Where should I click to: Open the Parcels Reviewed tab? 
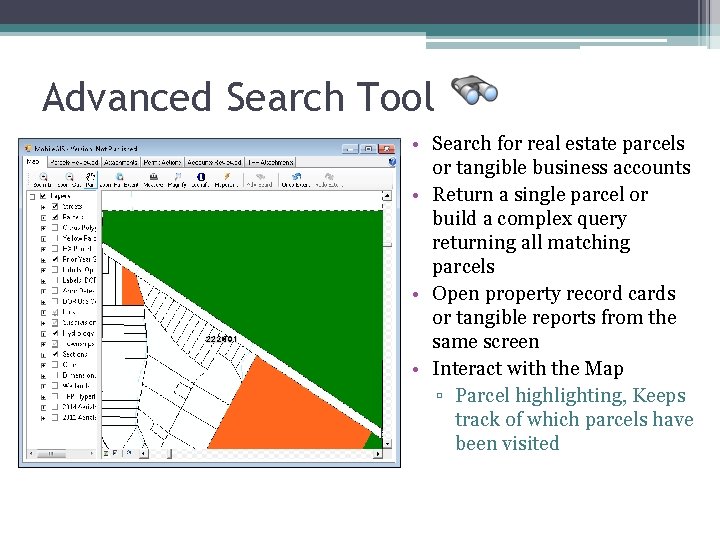click(x=74, y=162)
